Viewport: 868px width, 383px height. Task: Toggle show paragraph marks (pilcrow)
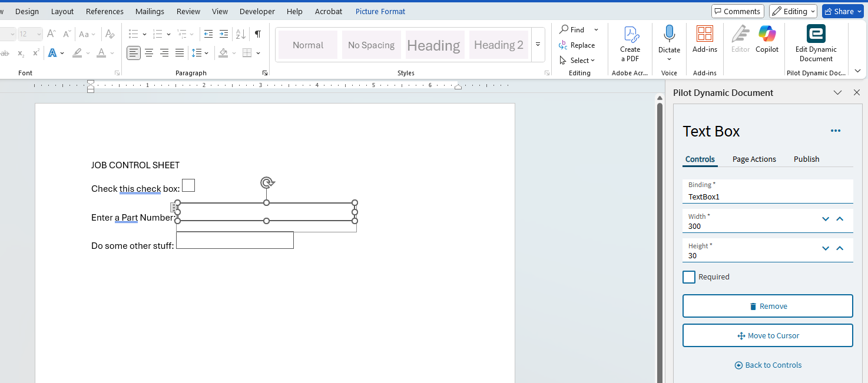tap(257, 34)
